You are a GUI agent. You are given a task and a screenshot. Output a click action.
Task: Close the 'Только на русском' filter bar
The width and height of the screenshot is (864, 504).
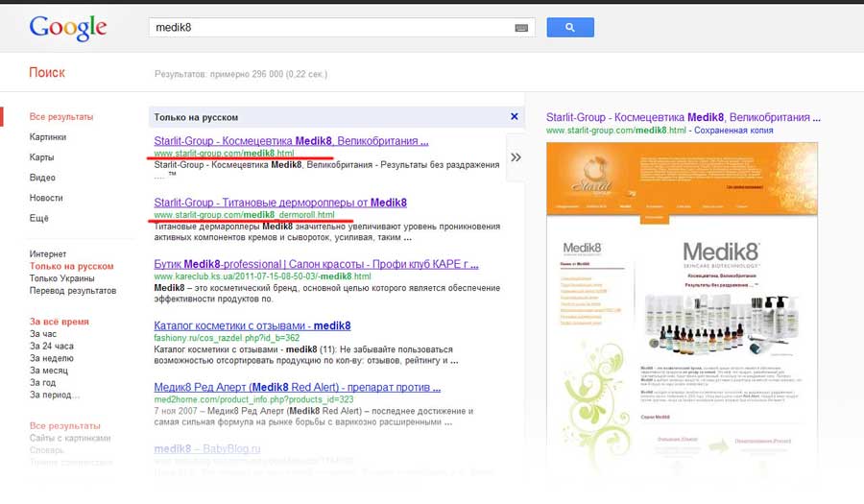(515, 116)
